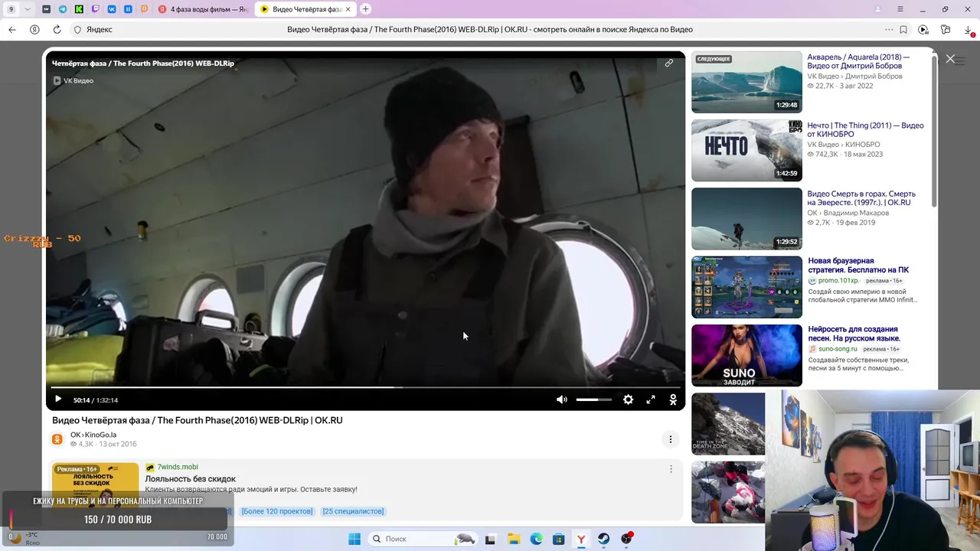980x551 pixels.
Task: Open Task View on taskbar
Action: coord(490,539)
